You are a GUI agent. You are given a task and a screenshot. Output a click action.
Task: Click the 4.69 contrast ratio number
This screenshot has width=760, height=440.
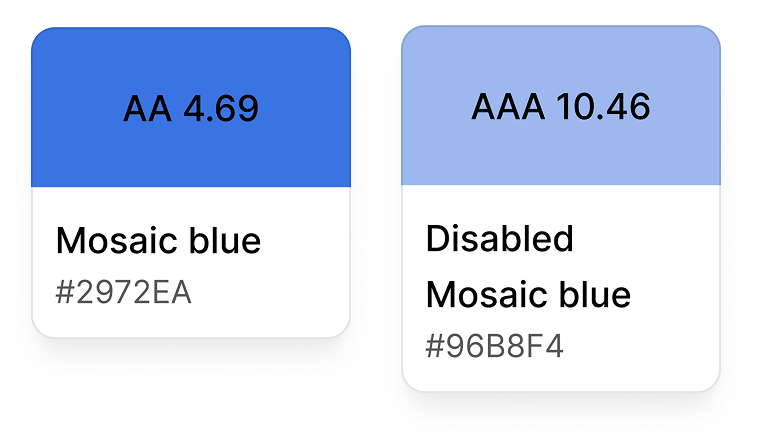pyautogui.click(x=221, y=109)
